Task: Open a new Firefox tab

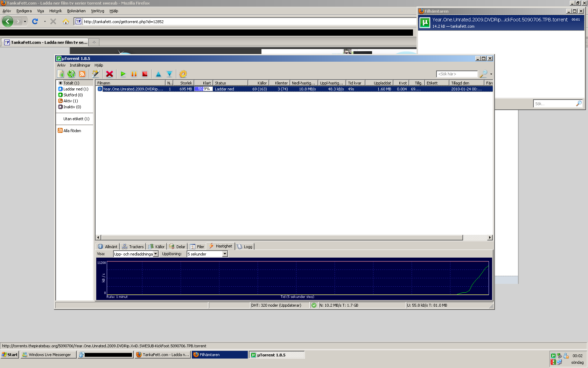Action: (94, 42)
